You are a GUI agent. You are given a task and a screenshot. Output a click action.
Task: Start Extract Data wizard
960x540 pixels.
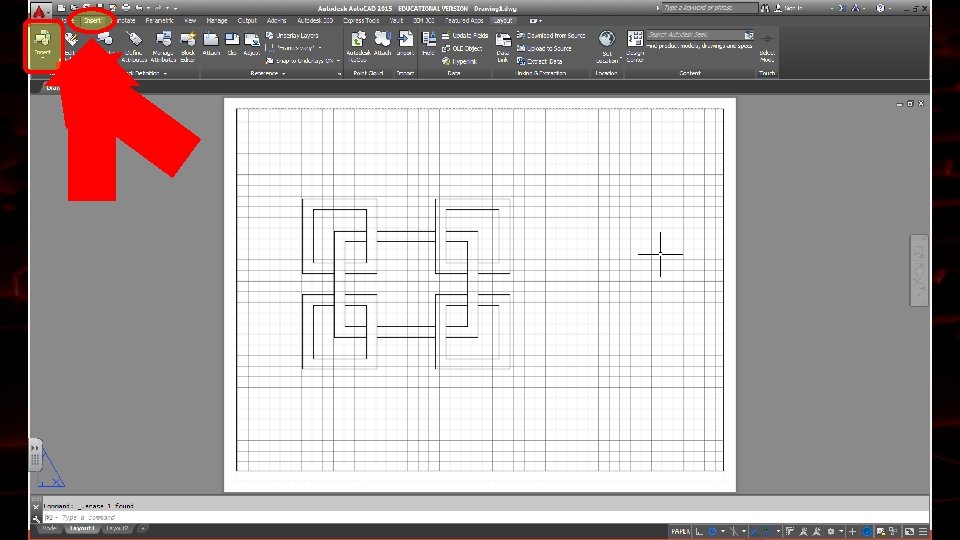539,61
